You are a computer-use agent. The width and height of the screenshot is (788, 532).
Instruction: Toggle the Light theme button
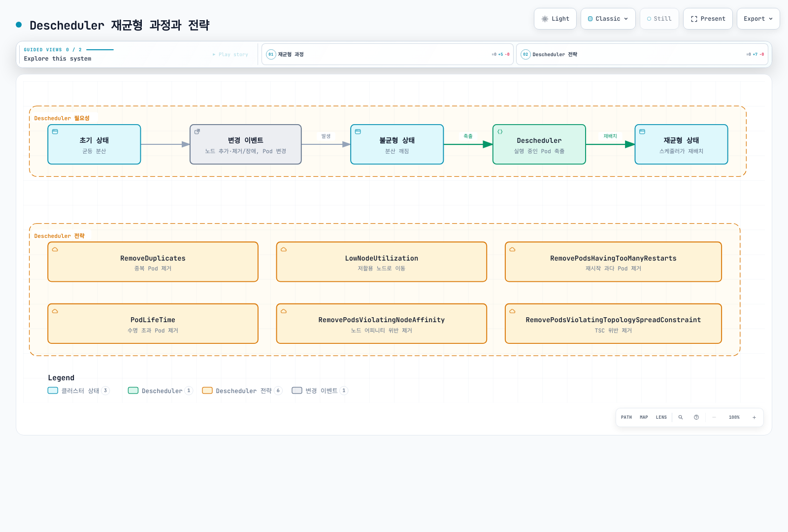[555, 19]
